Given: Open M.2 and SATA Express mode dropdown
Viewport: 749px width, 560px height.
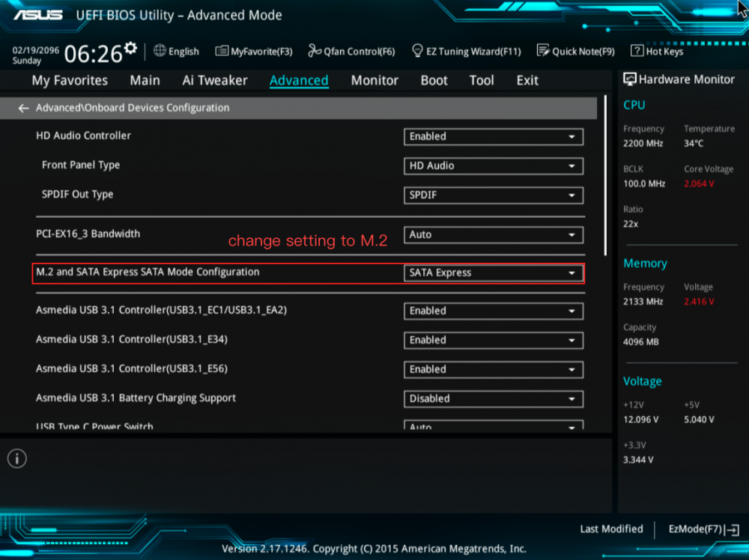Looking at the screenshot, I should point(494,273).
